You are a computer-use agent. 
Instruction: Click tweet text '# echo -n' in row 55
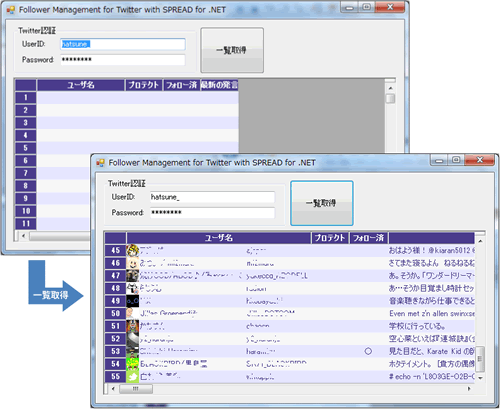tap(404, 377)
